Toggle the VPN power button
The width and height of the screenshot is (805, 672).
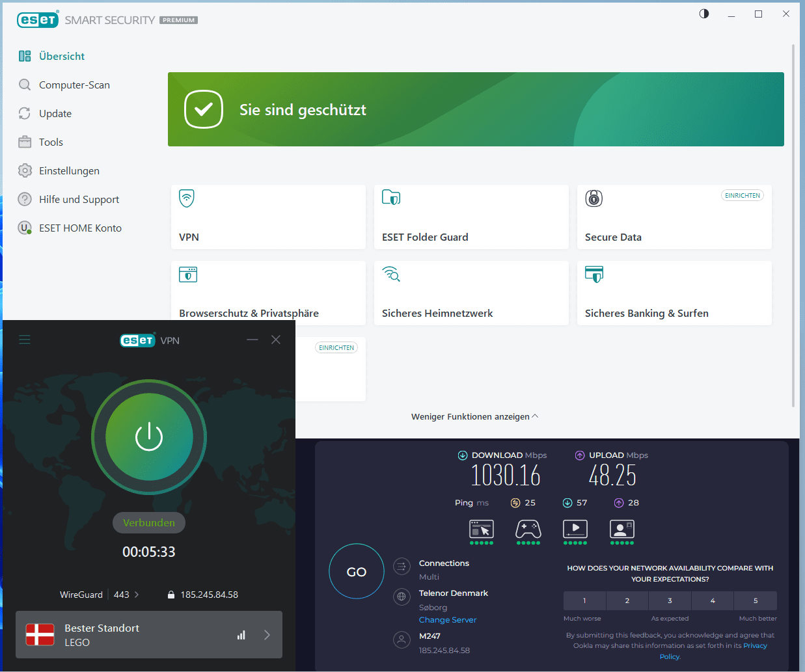pos(149,437)
